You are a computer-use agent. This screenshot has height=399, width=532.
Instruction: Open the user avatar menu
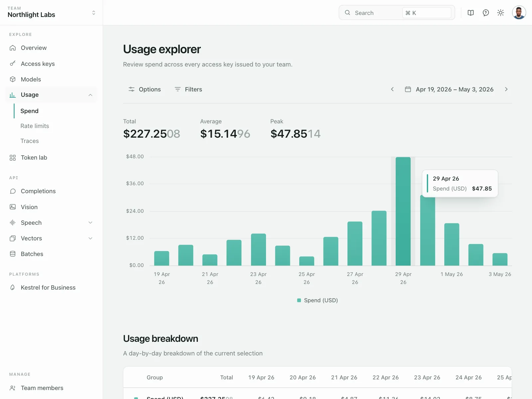click(x=519, y=13)
